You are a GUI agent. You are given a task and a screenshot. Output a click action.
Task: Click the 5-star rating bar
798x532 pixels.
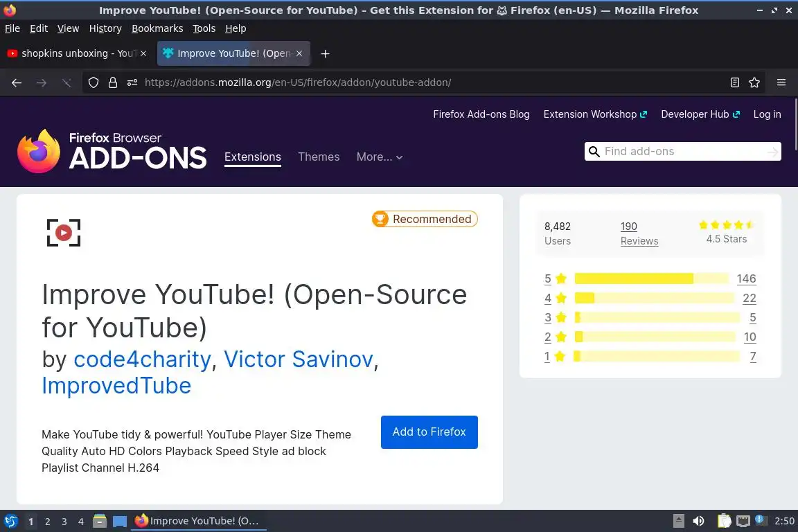tap(651, 278)
